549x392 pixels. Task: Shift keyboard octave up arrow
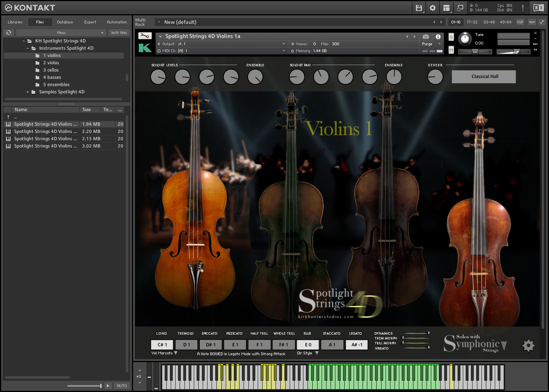click(x=140, y=370)
